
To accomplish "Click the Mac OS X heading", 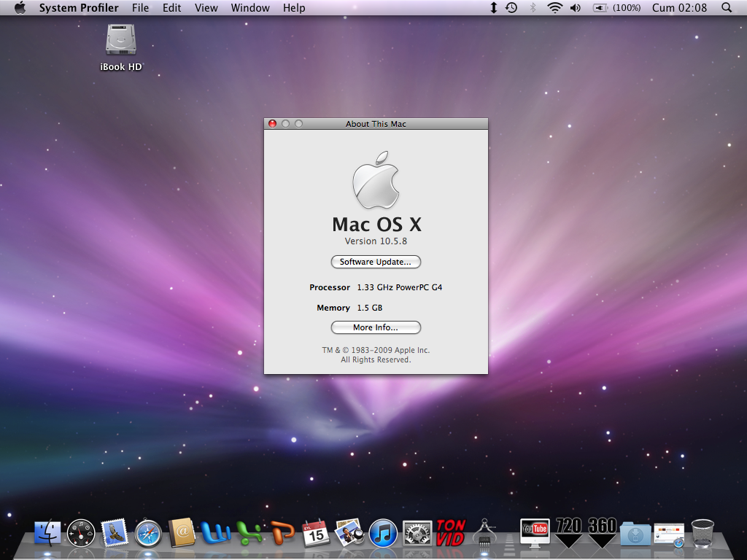I will pyautogui.click(x=376, y=224).
